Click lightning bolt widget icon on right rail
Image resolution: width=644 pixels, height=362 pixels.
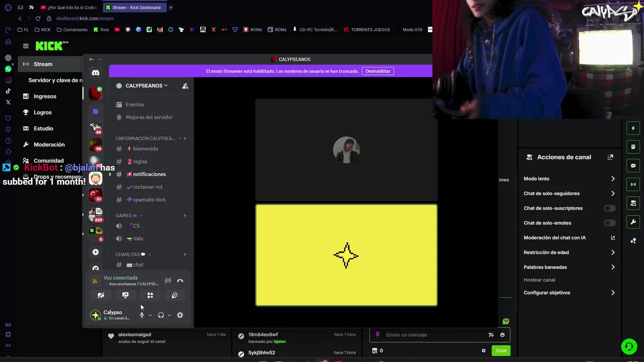[633, 128]
